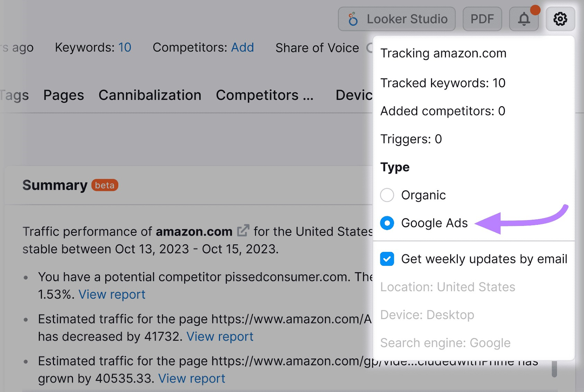584x392 pixels.
Task: Open amazon.com via the external link icon
Action: point(243,230)
